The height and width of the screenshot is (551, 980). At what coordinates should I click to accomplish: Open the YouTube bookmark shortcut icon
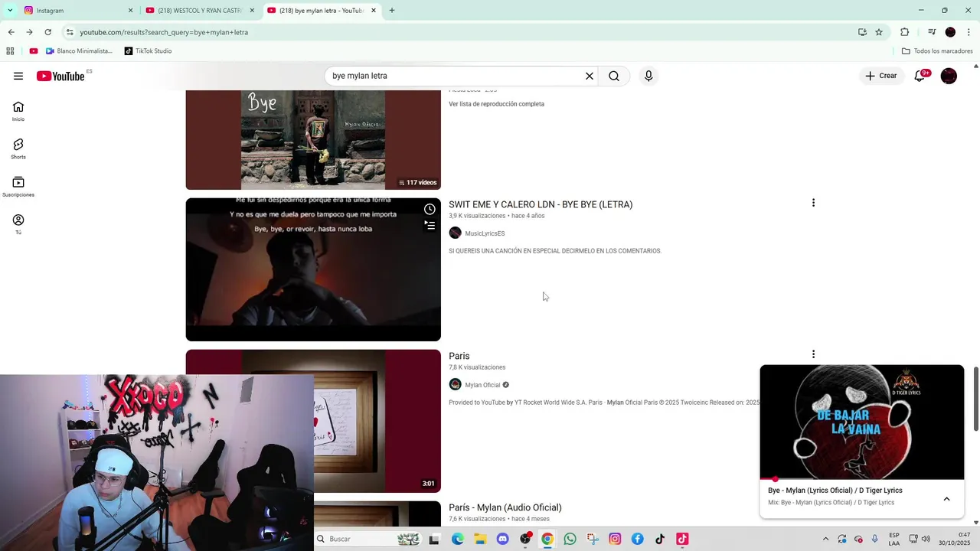(34, 51)
